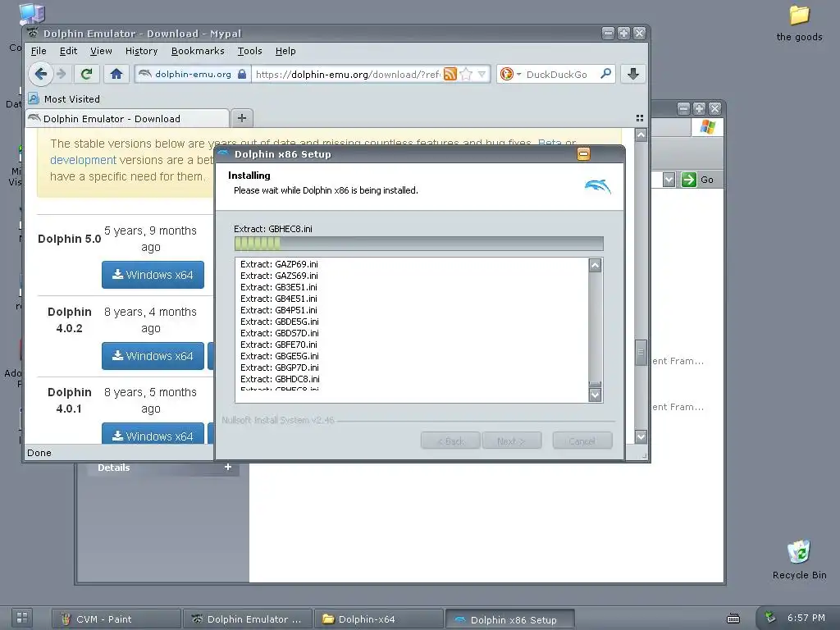Go back with the browser back arrow
The width and height of the screenshot is (840, 630).
[41, 74]
